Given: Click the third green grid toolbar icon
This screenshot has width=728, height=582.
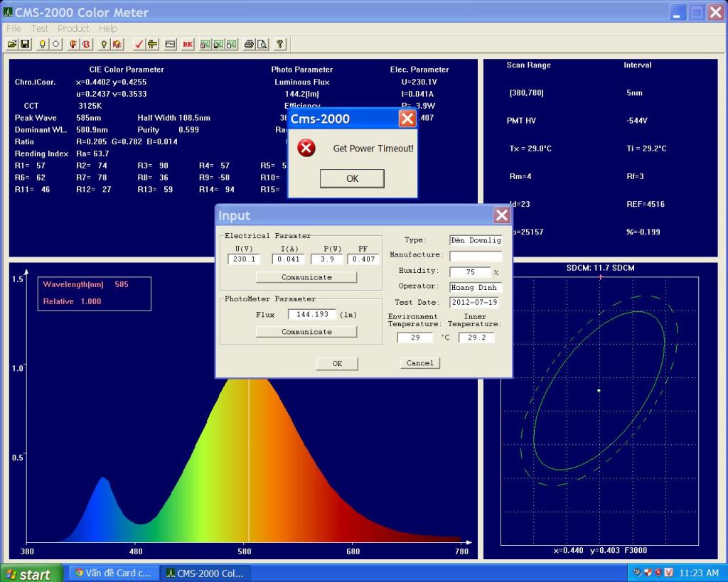Looking at the screenshot, I should tap(232, 44).
